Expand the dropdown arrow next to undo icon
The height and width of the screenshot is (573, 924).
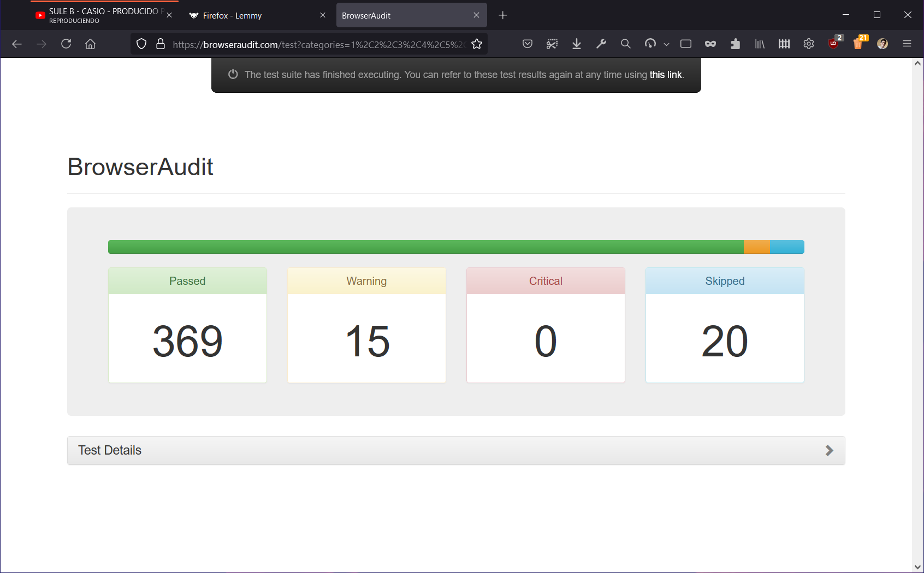(x=666, y=45)
